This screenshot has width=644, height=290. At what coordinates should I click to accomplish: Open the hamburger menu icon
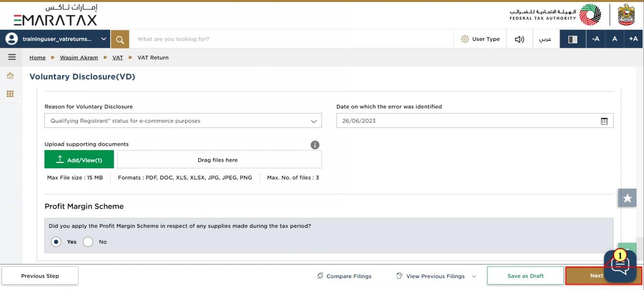tap(12, 57)
